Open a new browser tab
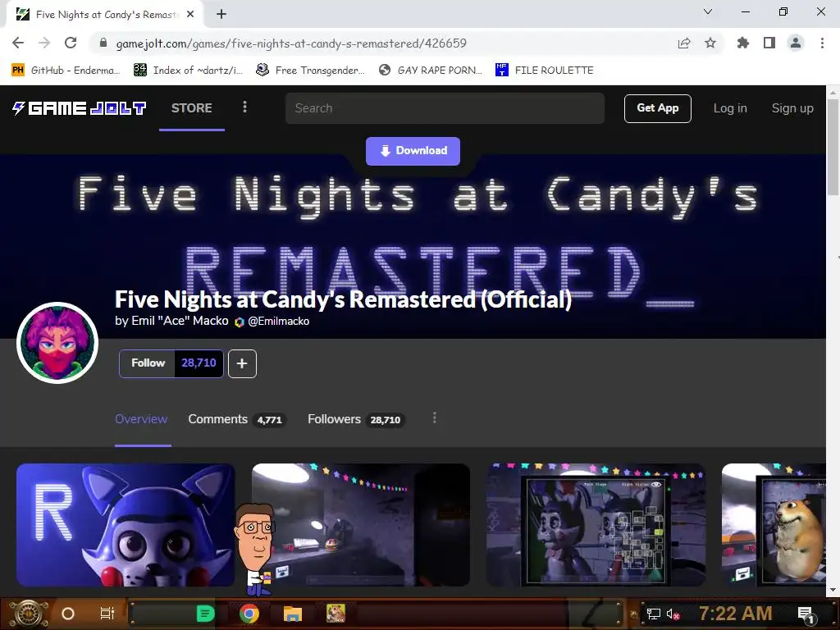Viewport: 840px width, 630px height. [221, 15]
